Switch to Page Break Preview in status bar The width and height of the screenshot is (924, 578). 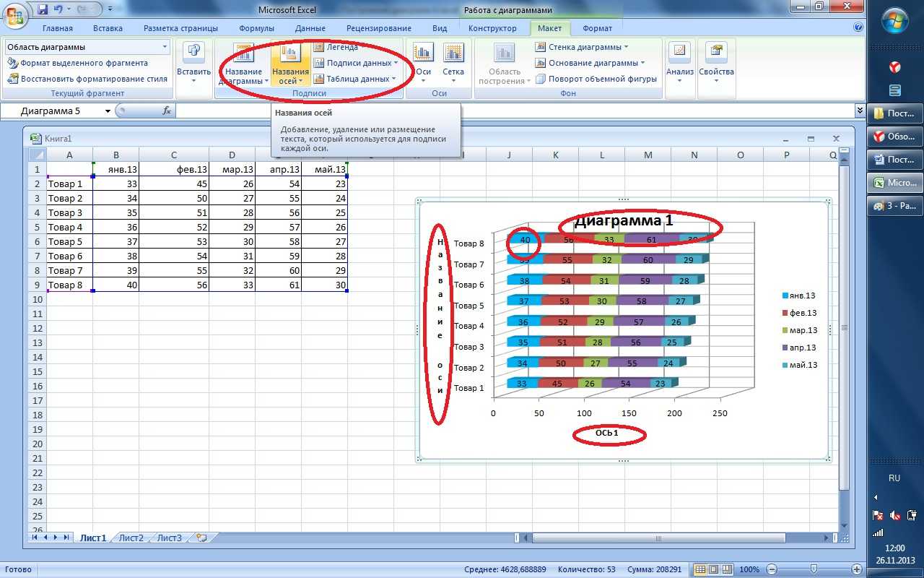726,569
